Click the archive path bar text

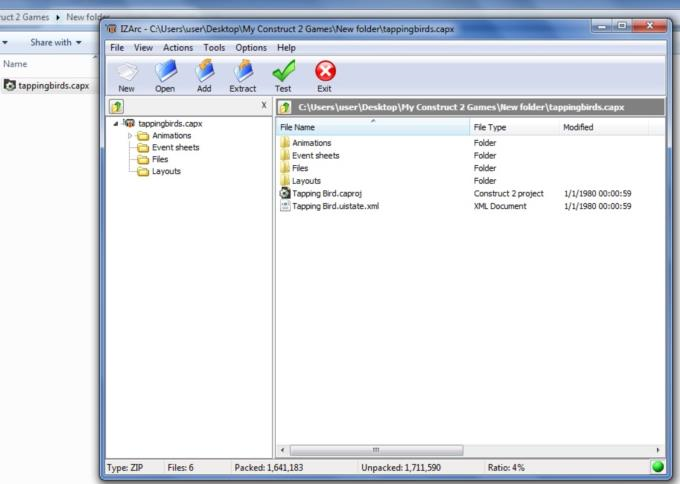coord(461,107)
